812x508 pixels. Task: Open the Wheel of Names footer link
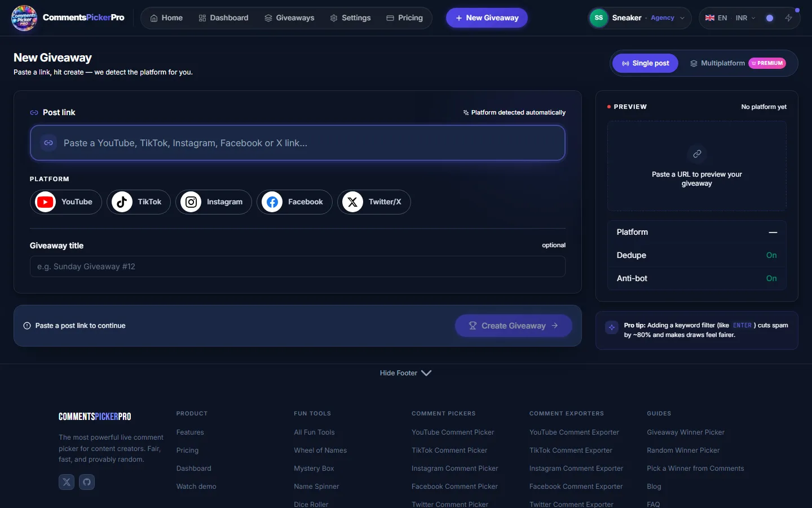click(320, 450)
